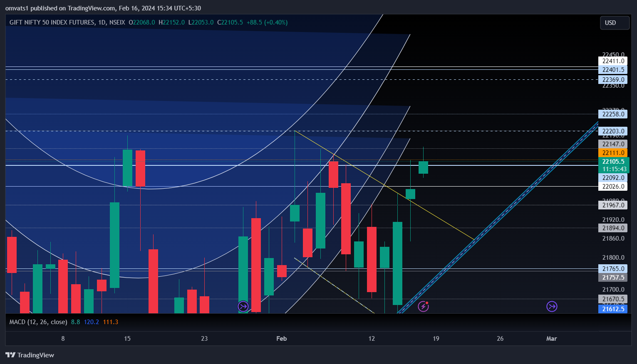The image size is (637, 364).
Task: Click the 21967.0 price label
Action: coord(613,205)
